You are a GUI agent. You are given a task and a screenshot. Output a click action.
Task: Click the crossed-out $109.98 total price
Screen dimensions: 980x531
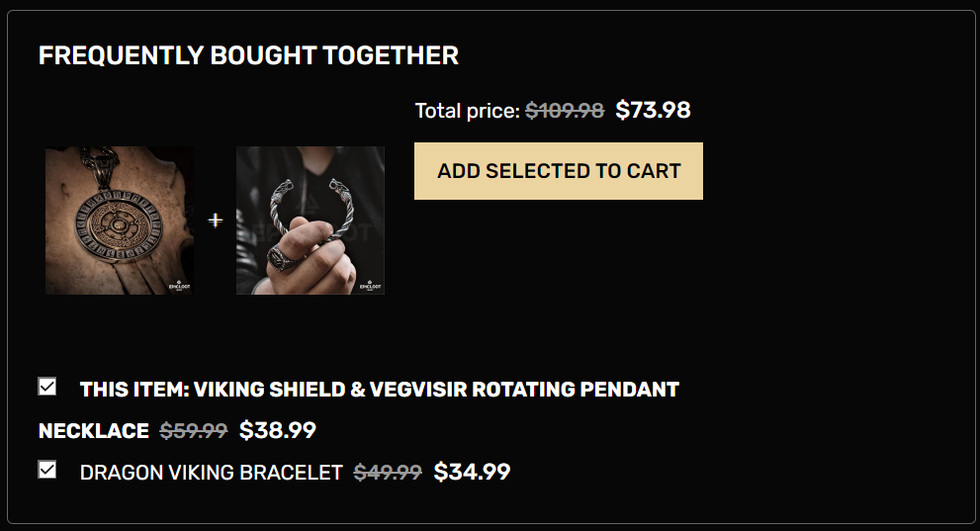coord(565,111)
